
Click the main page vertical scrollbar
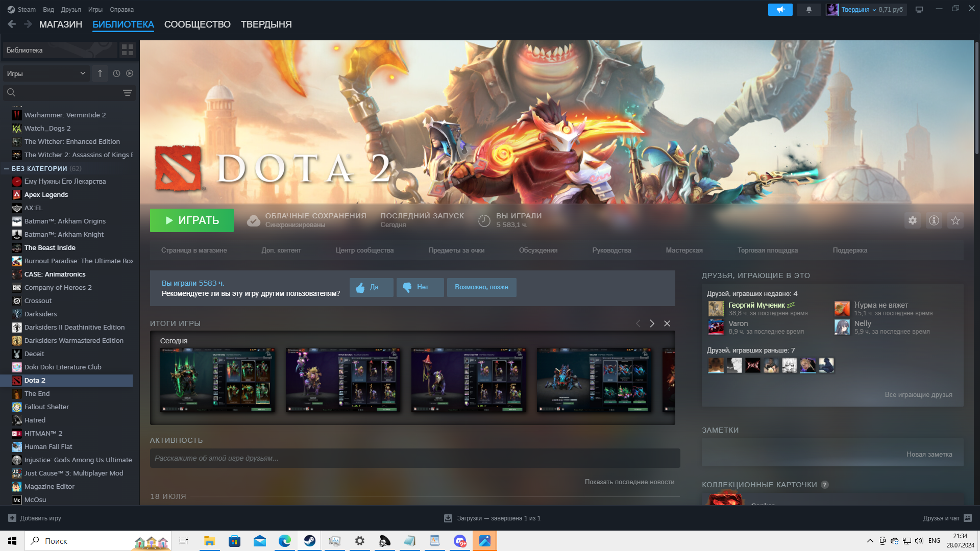(x=976, y=97)
